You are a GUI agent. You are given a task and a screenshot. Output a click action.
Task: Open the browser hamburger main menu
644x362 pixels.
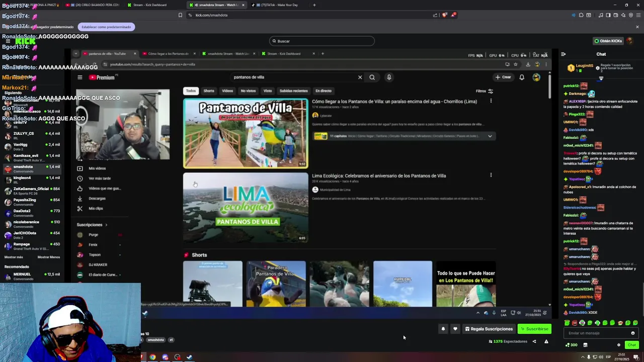[638, 15]
